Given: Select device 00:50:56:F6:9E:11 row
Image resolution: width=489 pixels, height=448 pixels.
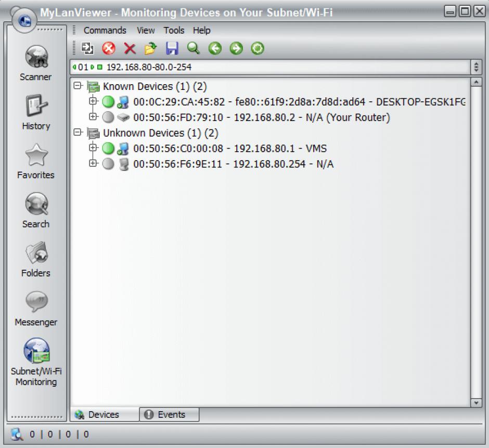Looking at the screenshot, I should coord(233,164).
